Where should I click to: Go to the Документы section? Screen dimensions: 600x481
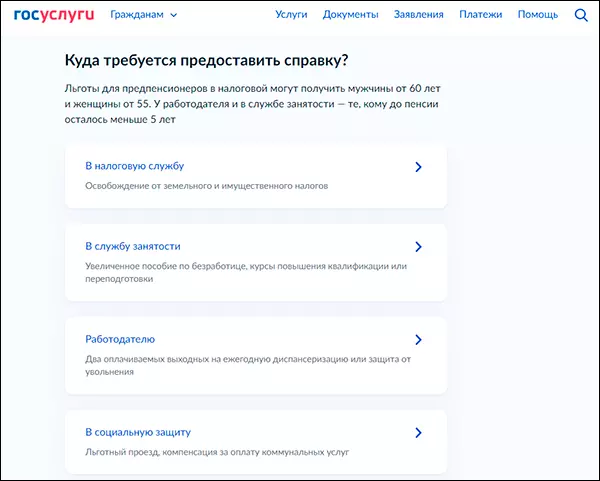coord(351,15)
